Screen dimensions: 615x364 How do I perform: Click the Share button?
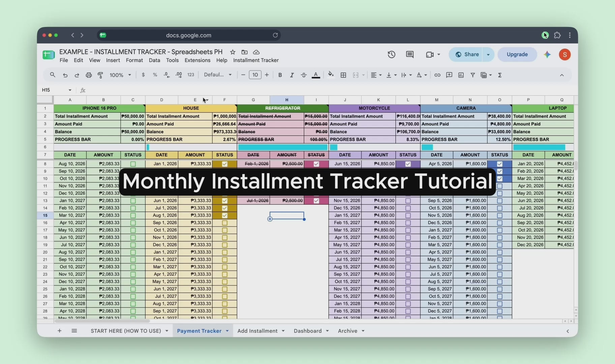point(467,55)
